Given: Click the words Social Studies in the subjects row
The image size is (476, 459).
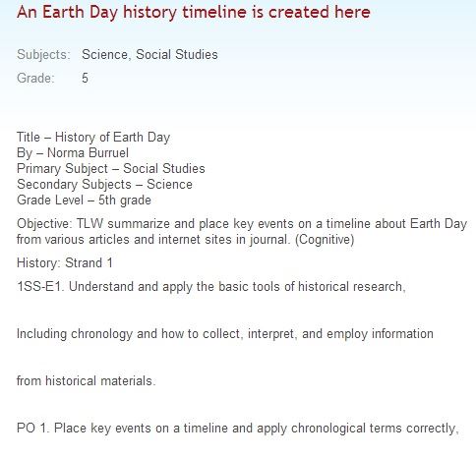Looking at the screenshot, I should (177, 54).
